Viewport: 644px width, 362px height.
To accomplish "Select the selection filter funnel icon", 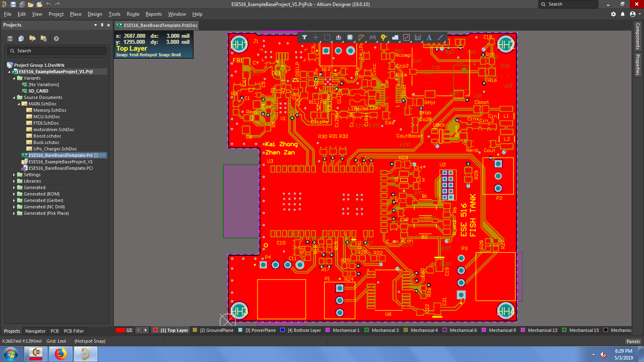I will (305, 37).
